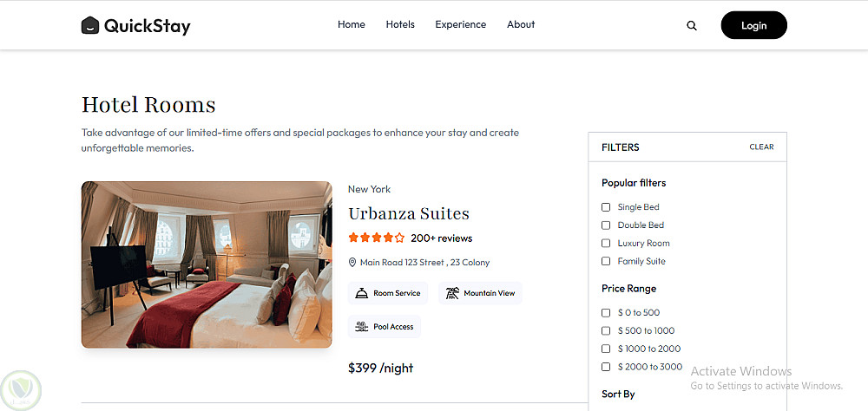Screen dimensions: 868x411
Task: Click the orange star rating icons
Action: (x=376, y=238)
